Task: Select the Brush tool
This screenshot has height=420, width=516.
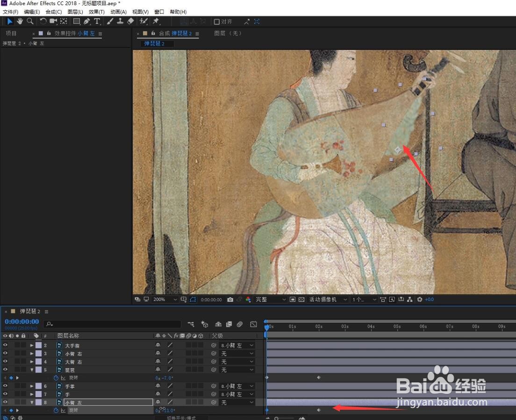Action: point(110,21)
